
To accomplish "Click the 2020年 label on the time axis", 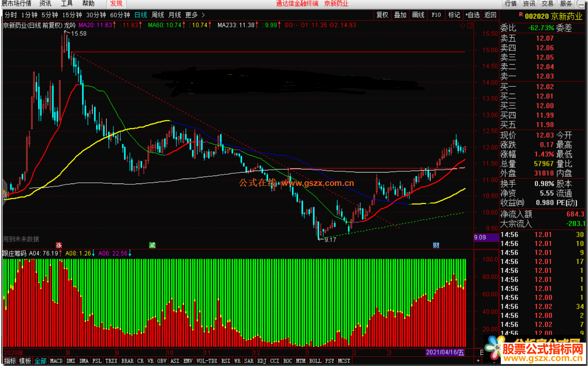I will (x=13, y=353).
